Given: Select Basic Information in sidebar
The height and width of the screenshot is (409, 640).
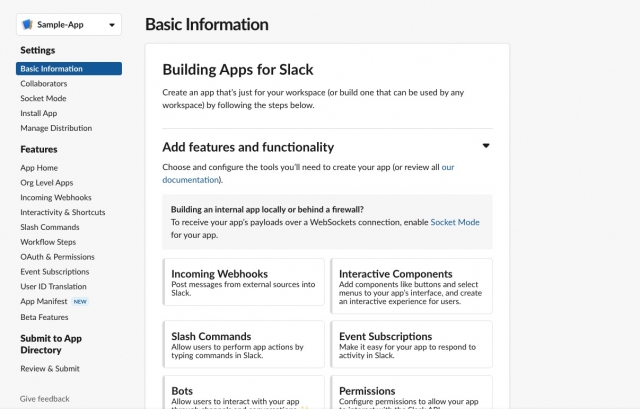Looking at the screenshot, I should [x=69, y=69].
